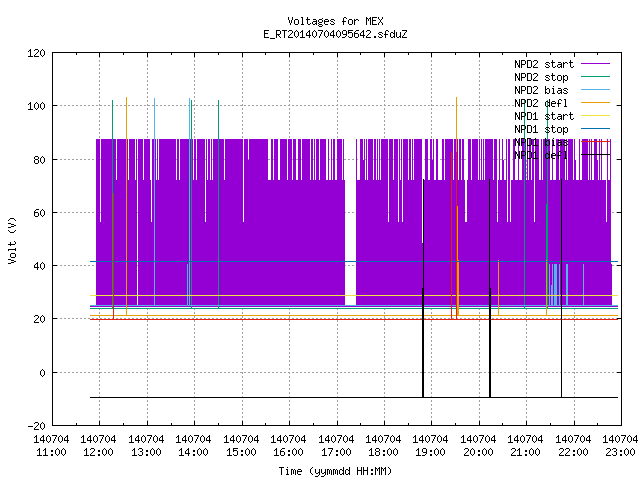
Task: Click the x-axis tick label 17:00
Action: 336,453
